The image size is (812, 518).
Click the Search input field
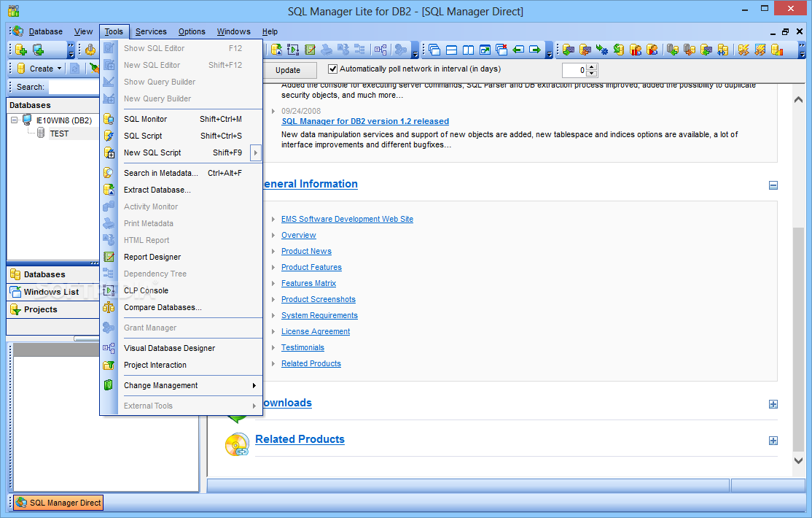(x=74, y=87)
